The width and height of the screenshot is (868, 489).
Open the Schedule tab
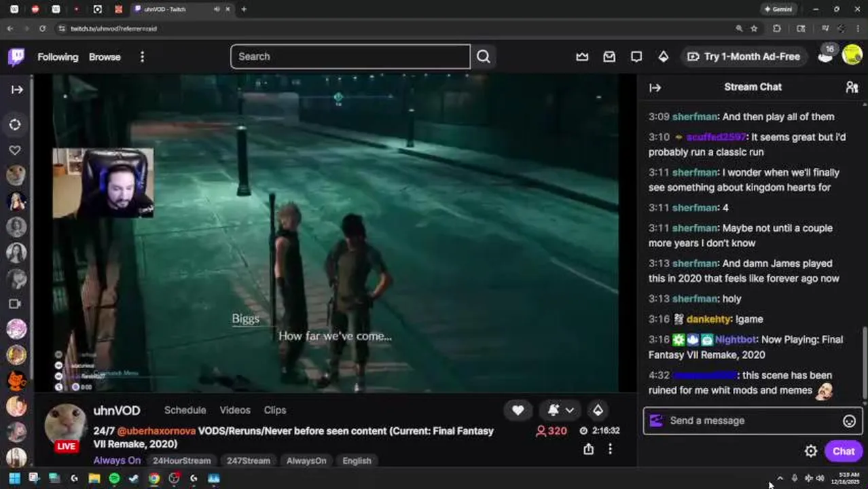tap(185, 410)
